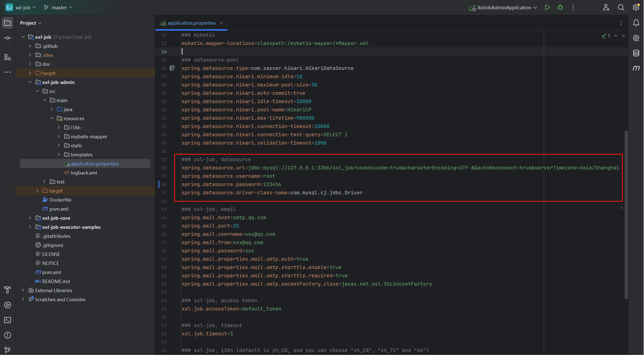Screen dimensions: 644x355
Task: Close application.properties tab
Action: [x=221, y=23]
